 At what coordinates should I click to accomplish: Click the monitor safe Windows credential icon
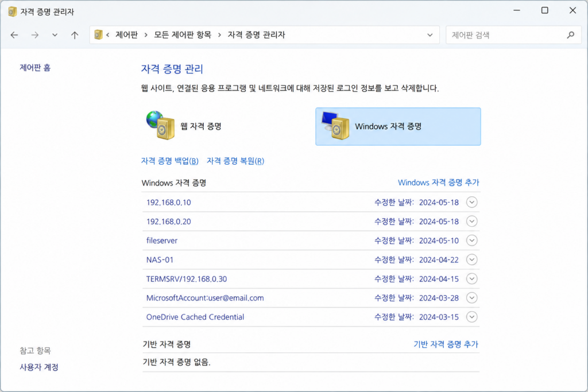click(x=335, y=126)
